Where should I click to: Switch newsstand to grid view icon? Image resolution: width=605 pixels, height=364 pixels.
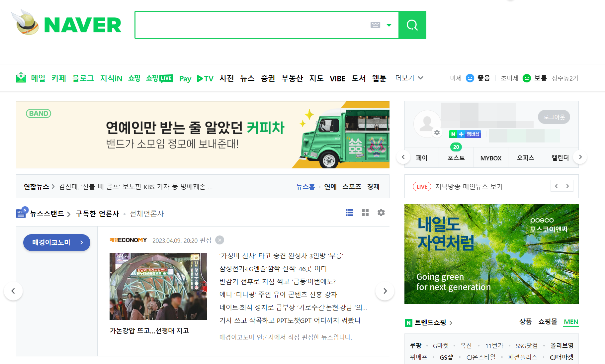(x=365, y=213)
